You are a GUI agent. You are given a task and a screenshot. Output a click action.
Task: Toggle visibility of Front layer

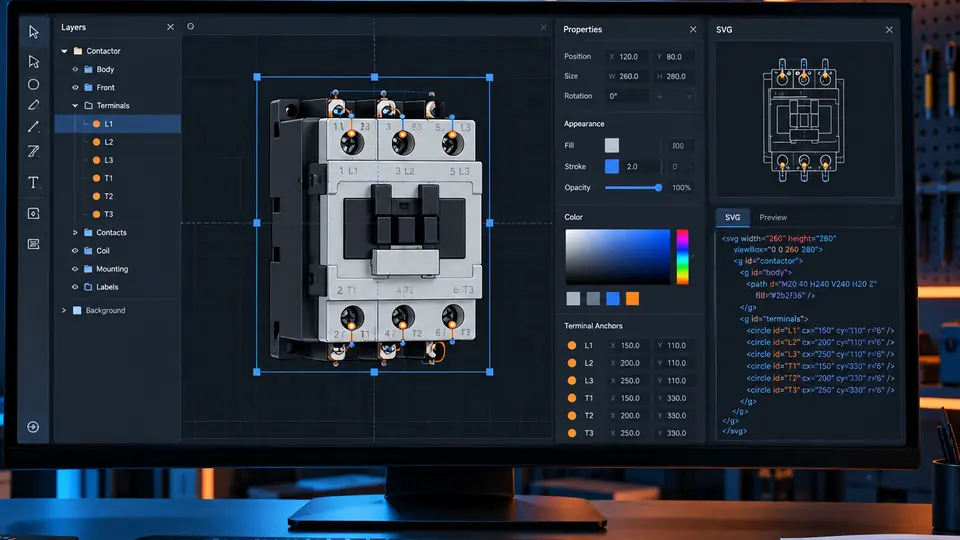75,88
